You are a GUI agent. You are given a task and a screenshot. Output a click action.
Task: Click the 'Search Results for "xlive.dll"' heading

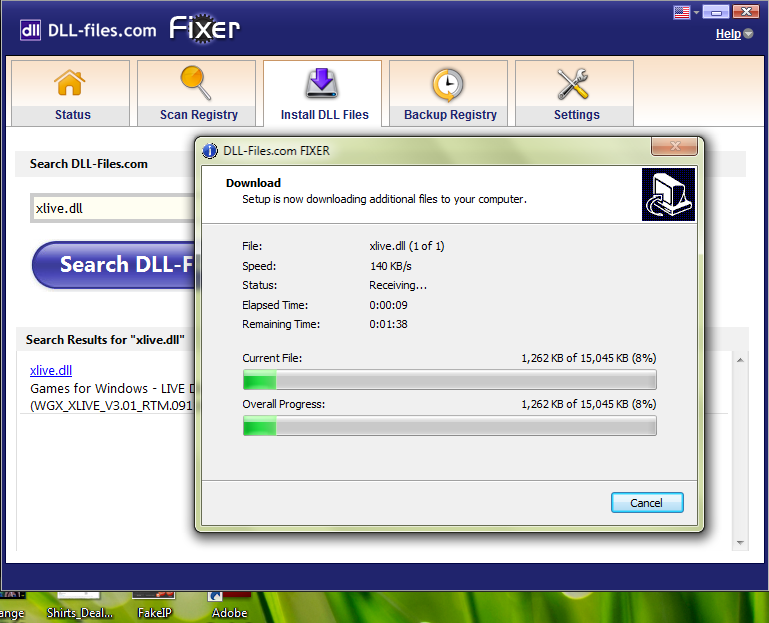(x=105, y=340)
